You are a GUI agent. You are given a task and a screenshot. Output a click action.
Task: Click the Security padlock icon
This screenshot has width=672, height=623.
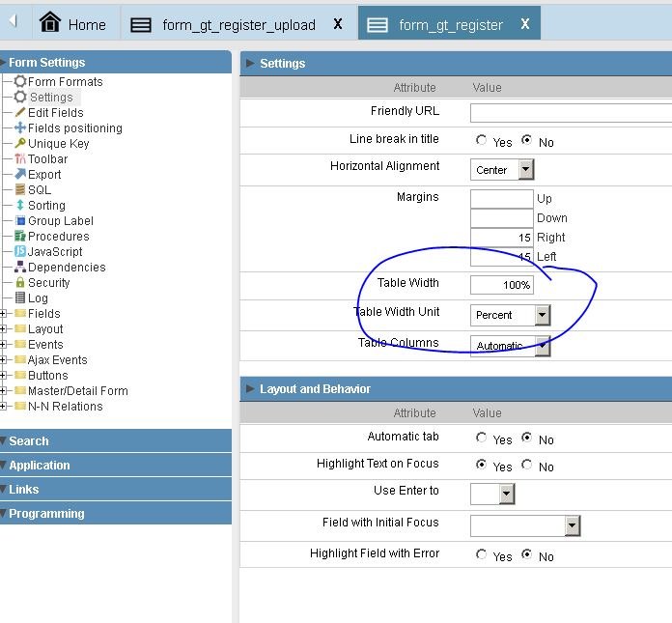[x=20, y=282]
